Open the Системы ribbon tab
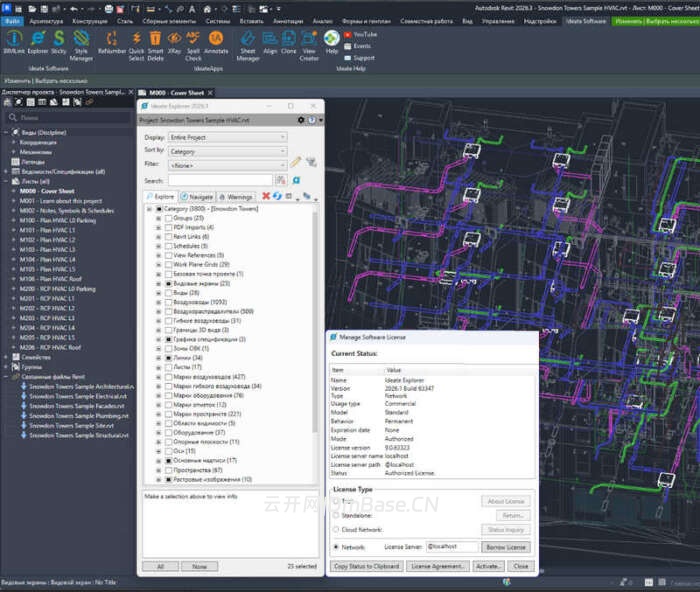 click(x=218, y=21)
